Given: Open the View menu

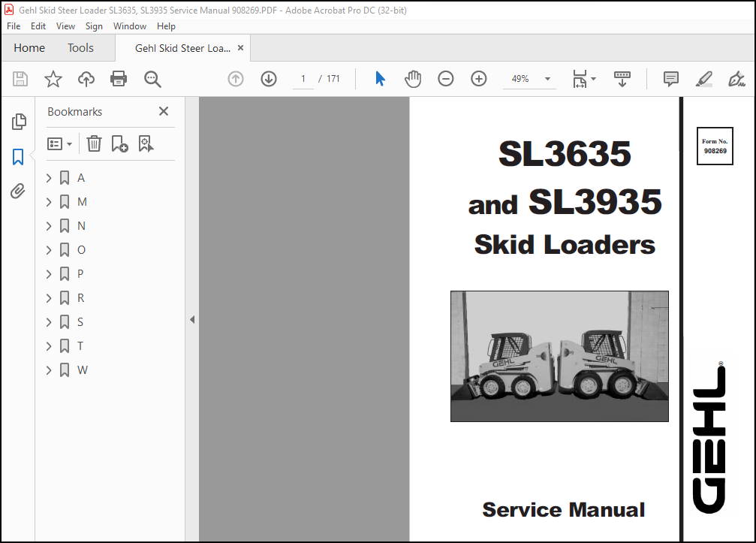Looking at the screenshot, I should 65,26.
